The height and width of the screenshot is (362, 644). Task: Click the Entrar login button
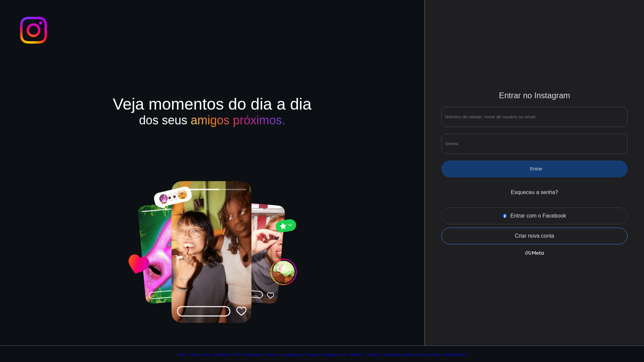click(x=534, y=169)
